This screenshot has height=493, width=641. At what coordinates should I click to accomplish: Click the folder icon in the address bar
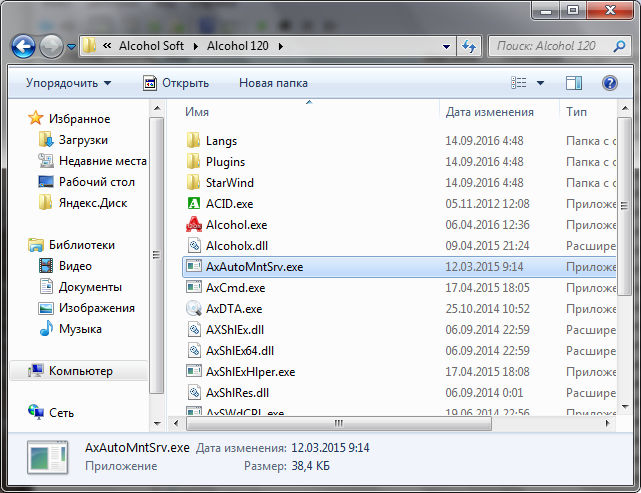pos(89,46)
